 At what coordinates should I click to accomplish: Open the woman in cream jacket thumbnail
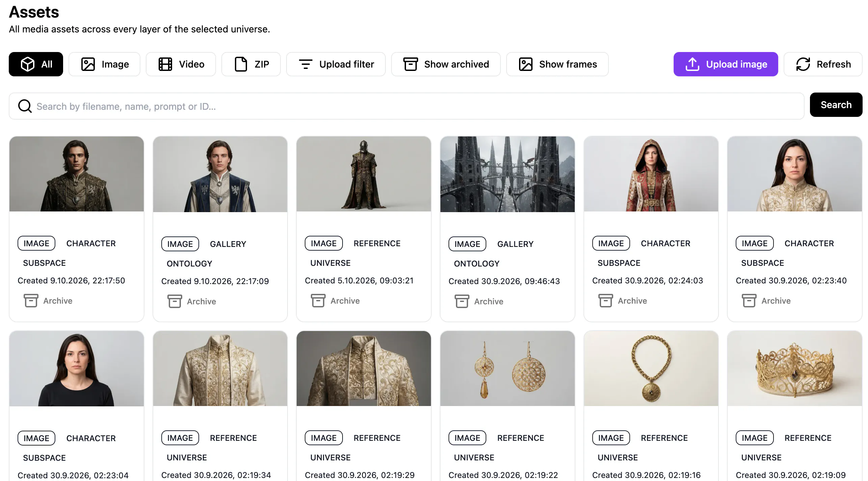tap(795, 174)
